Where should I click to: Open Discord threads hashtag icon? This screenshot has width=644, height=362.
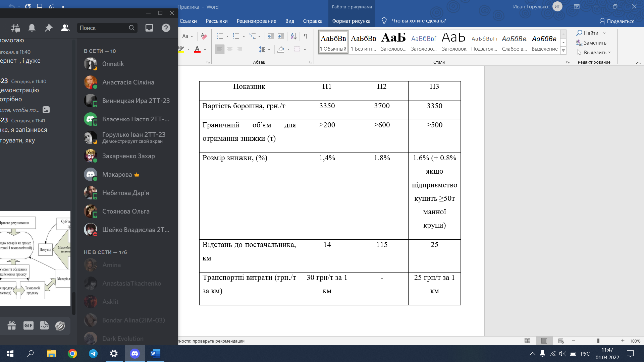pyautogui.click(x=15, y=28)
